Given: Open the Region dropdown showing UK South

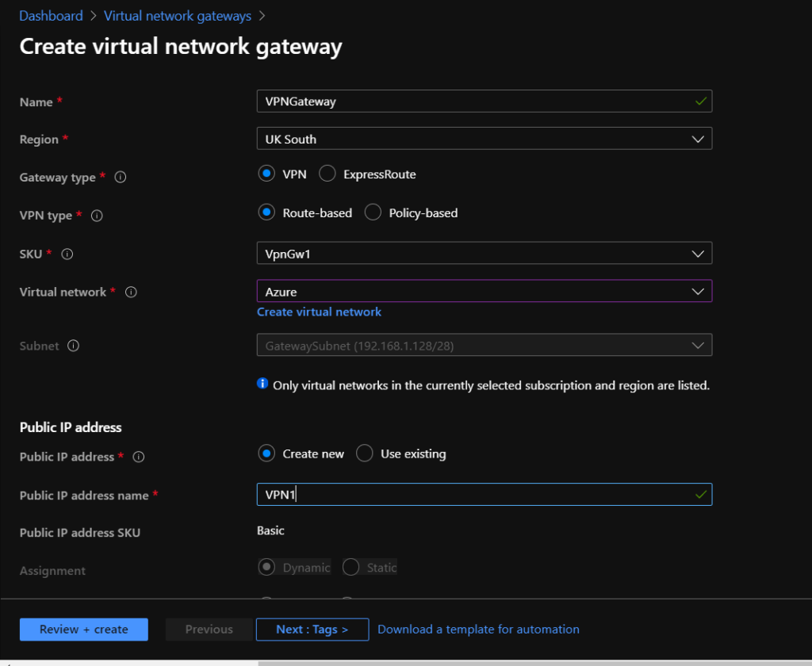Looking at the screenshot, I should pyautogui.click(x=484, y=139).
